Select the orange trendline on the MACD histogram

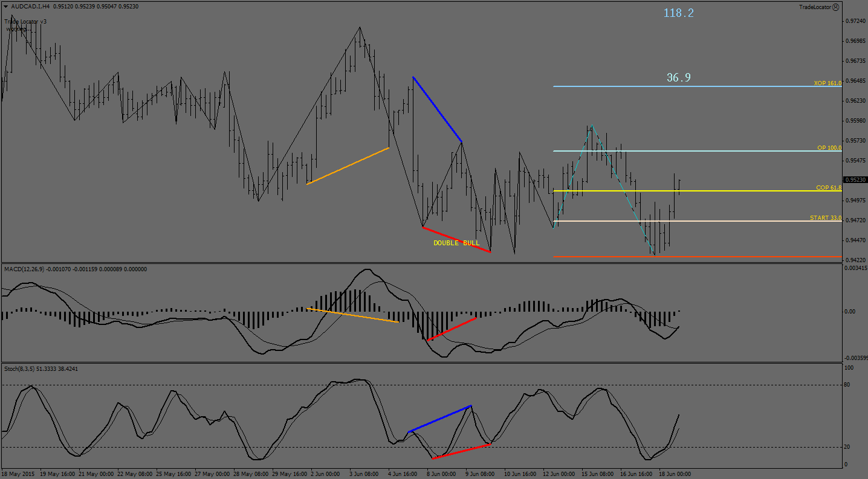tap(353, 315)
